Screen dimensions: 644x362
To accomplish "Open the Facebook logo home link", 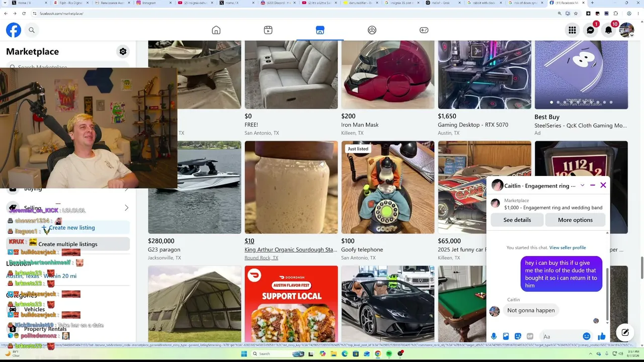I will tap(14, 30).
